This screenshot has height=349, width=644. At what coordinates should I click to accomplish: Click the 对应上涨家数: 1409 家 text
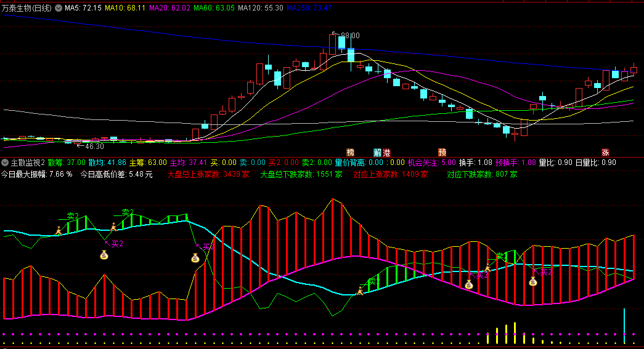391,174
